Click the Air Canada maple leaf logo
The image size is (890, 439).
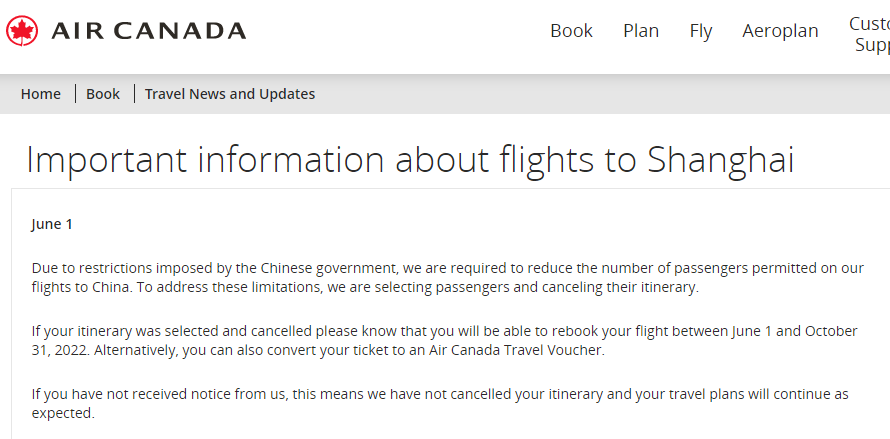tap(21, 31)
